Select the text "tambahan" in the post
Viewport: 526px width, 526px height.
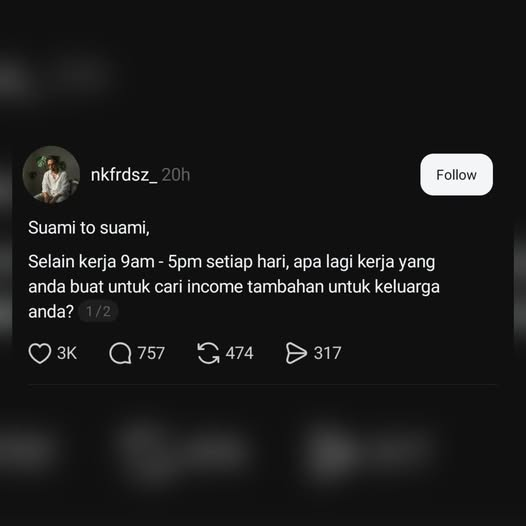click(285, 287)
